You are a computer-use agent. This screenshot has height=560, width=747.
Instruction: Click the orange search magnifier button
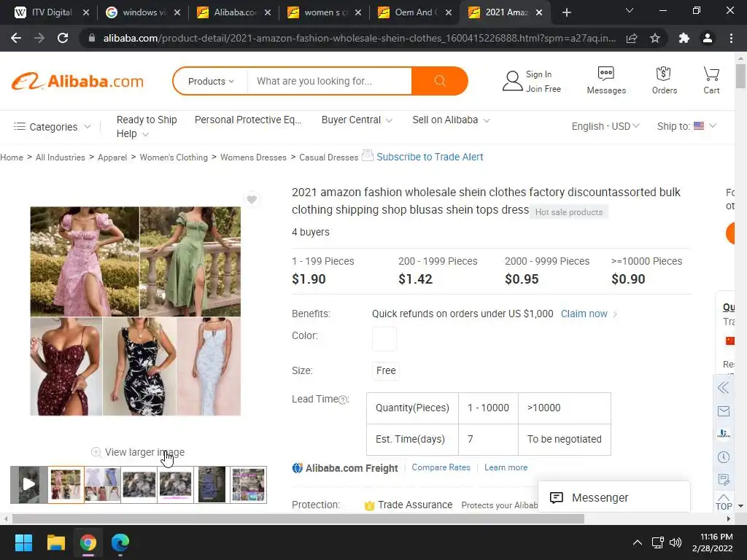pos(439,81)
